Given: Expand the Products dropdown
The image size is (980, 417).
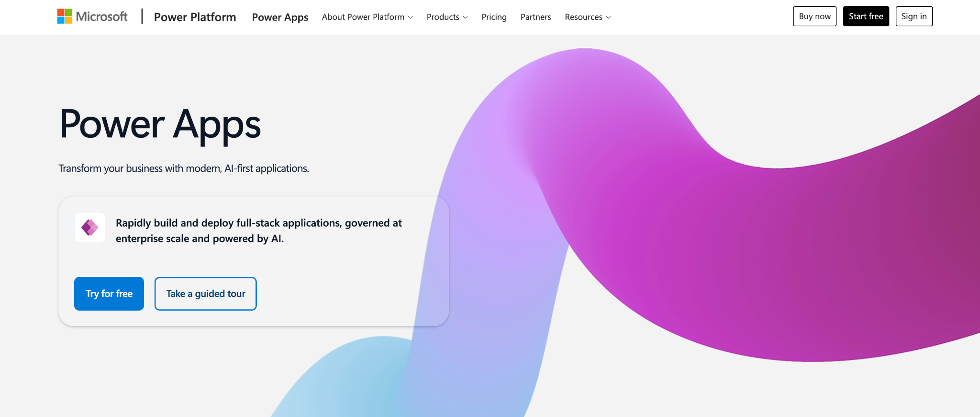Looking at the screenshot, I should click(447, 17).
